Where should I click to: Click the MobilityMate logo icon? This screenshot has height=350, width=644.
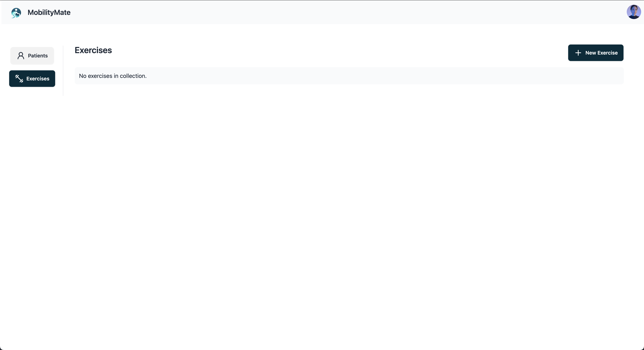[x=16, y=13]
